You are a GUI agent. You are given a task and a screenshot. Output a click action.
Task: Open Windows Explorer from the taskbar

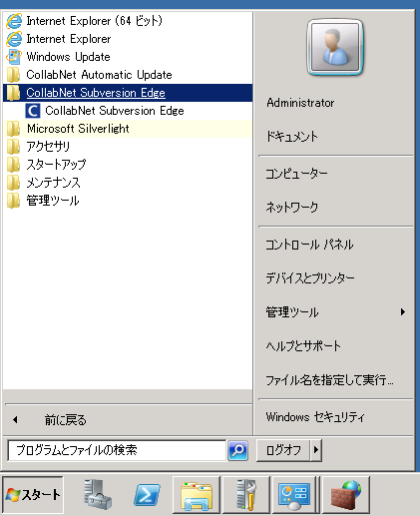[197, 495]
